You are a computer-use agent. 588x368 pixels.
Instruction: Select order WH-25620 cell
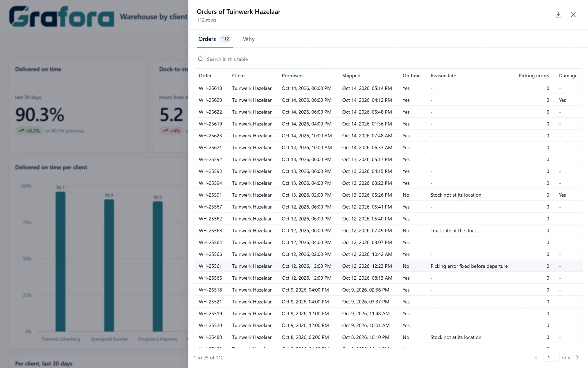pos(210,100)
